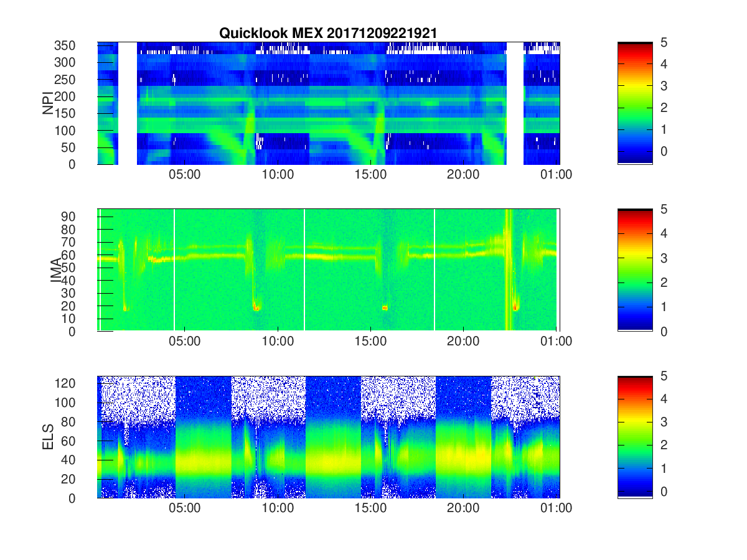The height and width of the screenshot is (560, 747).
Task: Click the 10:00 time label under NPI panel
Action: [278, 175]
